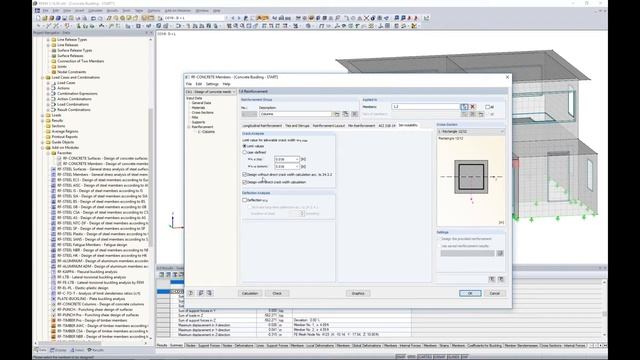Expand the Loads node in navigator

point(42,115)
